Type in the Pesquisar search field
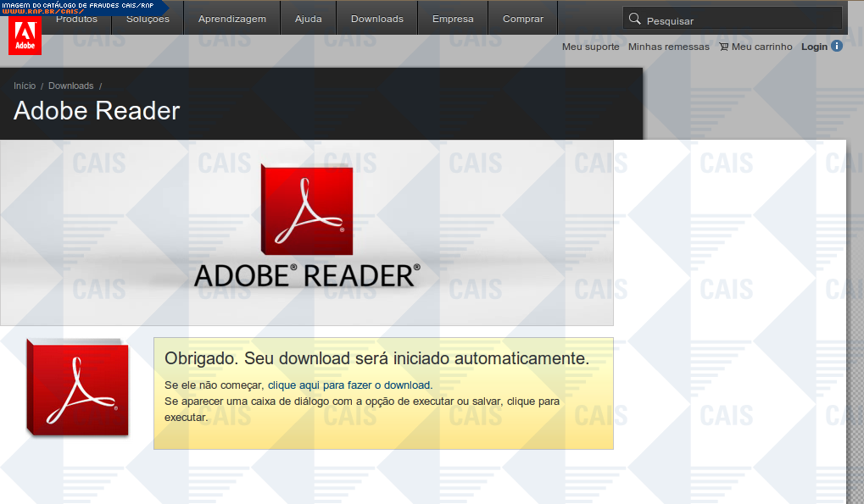The width and height of the screenshot is (864, 504). tap(738, 19)
